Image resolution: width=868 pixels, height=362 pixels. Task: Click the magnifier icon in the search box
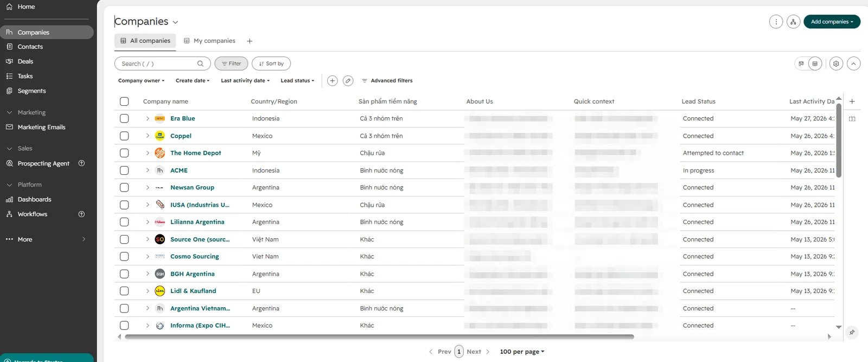pyautogui.click(x=200, y=63)
